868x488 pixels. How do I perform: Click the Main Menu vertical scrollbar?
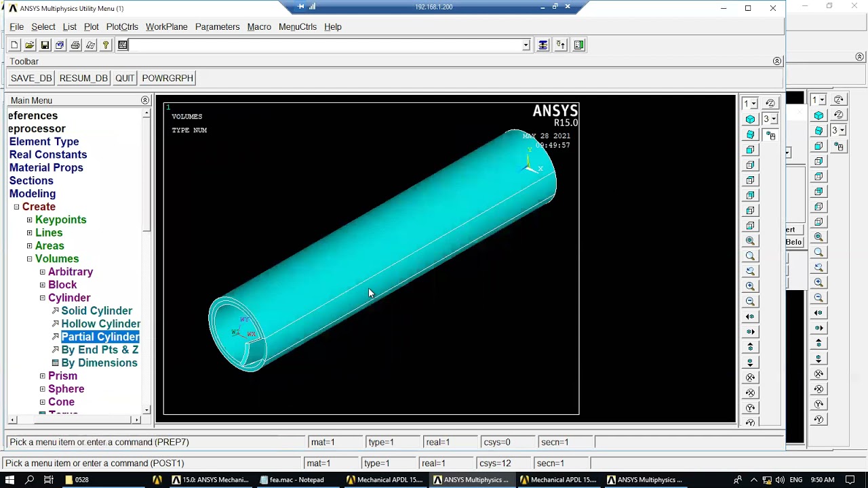coord(146,261)
